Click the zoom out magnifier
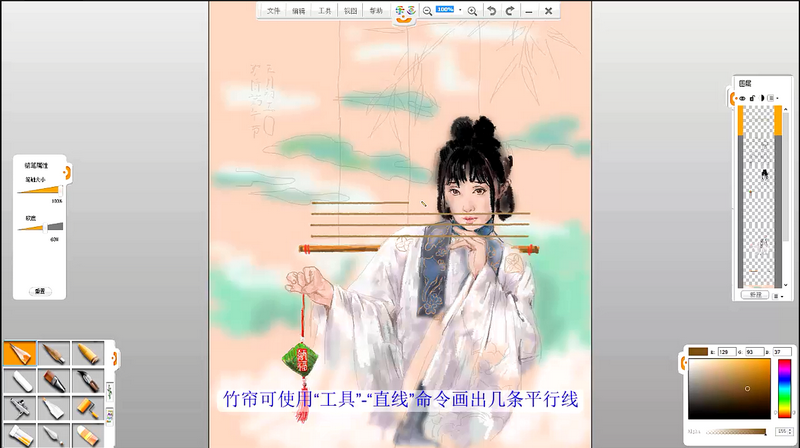800x448 pixels. pyautogui.click(x=427, y=10)
